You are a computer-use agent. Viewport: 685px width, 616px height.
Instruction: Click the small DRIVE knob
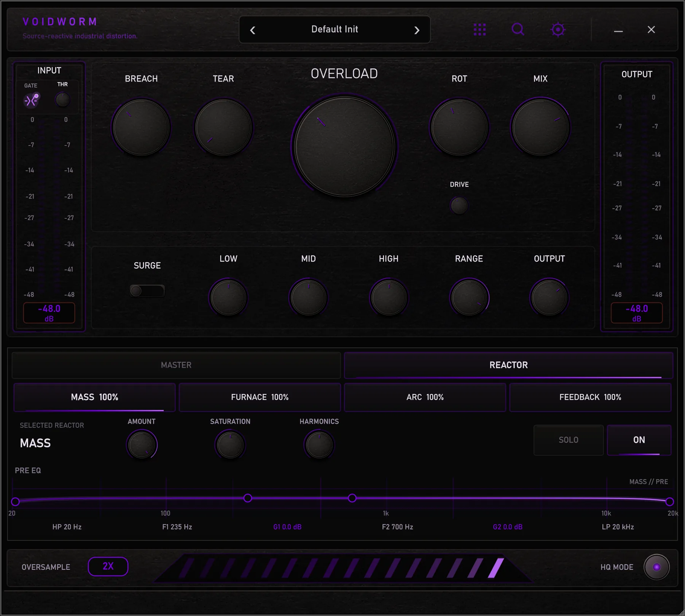459,206
